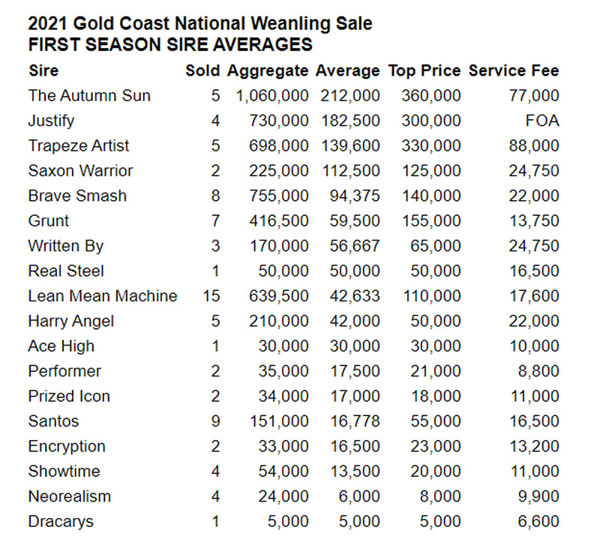Click the Sire column header
The height and width of the screenshot is (545, 600).
[44, 71]
